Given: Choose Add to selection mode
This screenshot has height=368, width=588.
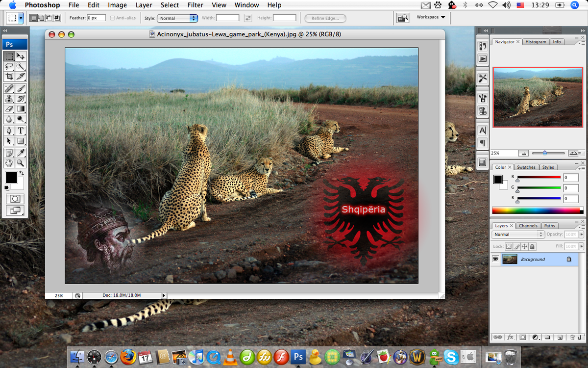Looking at the screenshot, I should click(x=41, y=18).
